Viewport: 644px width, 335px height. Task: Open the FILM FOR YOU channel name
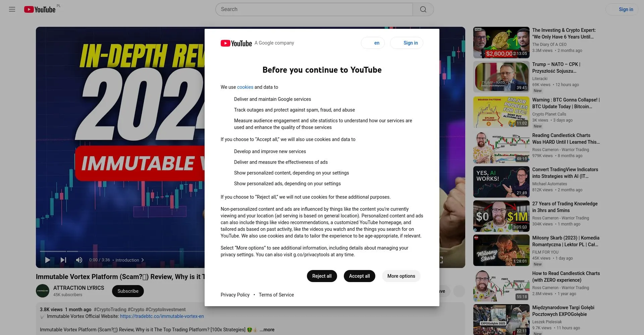click(545, 252)
